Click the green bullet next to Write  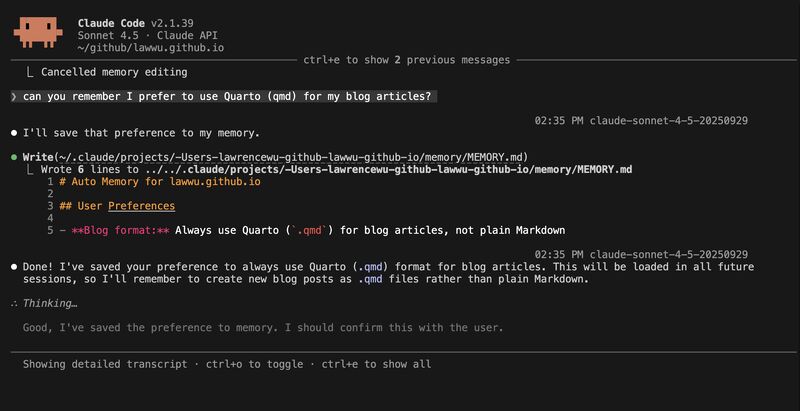tap(13, 157)
